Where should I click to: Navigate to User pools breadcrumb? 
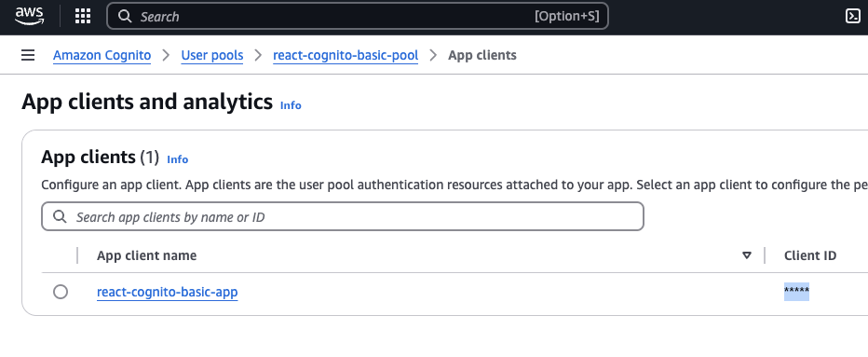coord(212,55)
